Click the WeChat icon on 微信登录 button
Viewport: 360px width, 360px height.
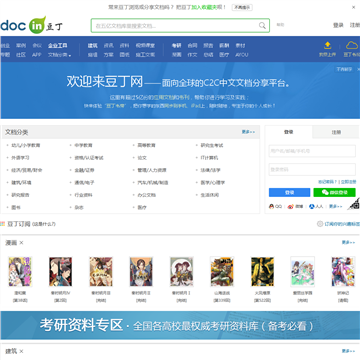click(x=325, y=193)
